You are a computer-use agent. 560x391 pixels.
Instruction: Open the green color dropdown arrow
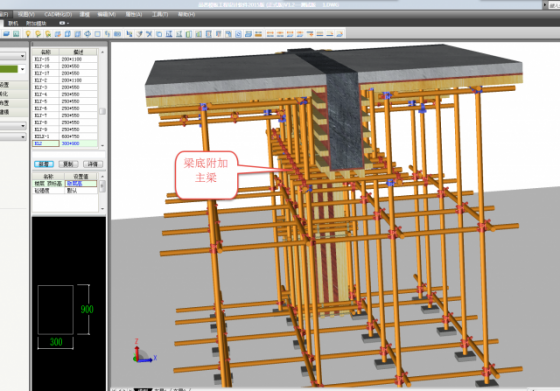[22, 69]
